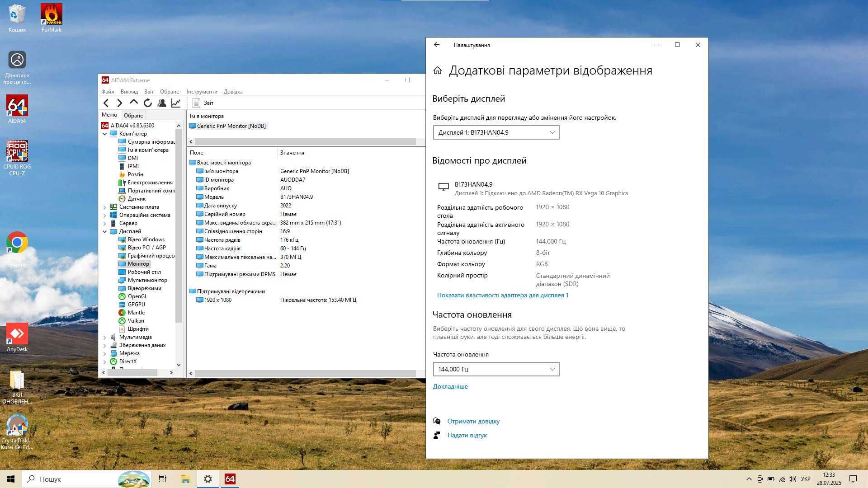Select Монітор item in AIDA64 tree
The width and height of the screenshot is (868, 488).
[134, 264]
